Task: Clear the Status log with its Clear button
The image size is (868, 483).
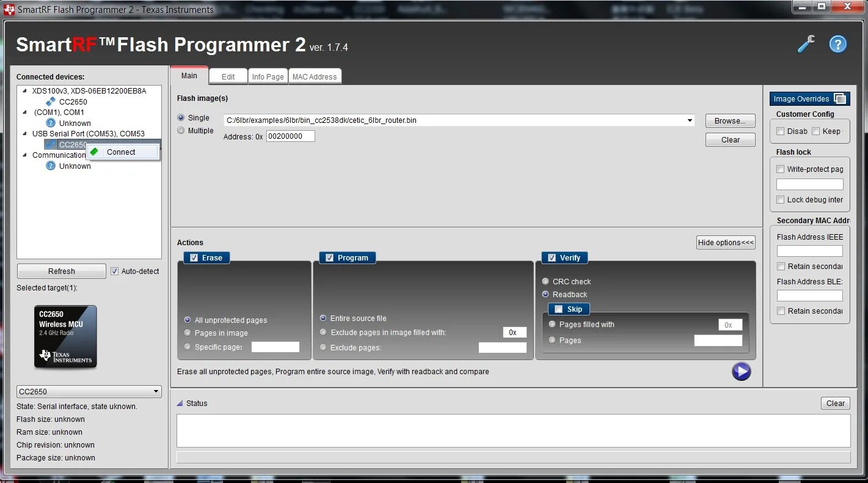Action: 835,403
